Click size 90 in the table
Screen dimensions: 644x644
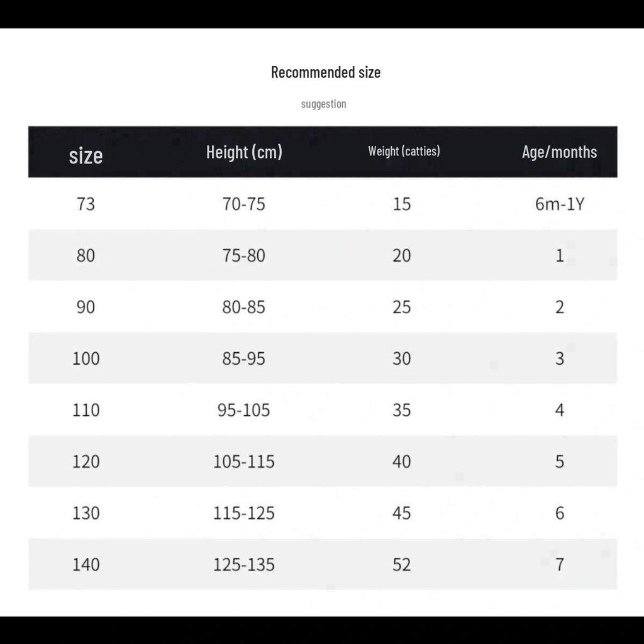86,307
